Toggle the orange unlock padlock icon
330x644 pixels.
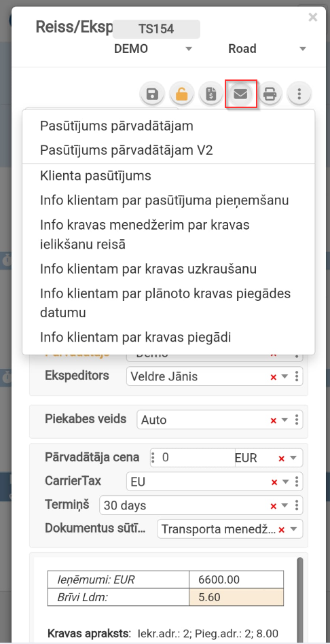tap(182, 94)
